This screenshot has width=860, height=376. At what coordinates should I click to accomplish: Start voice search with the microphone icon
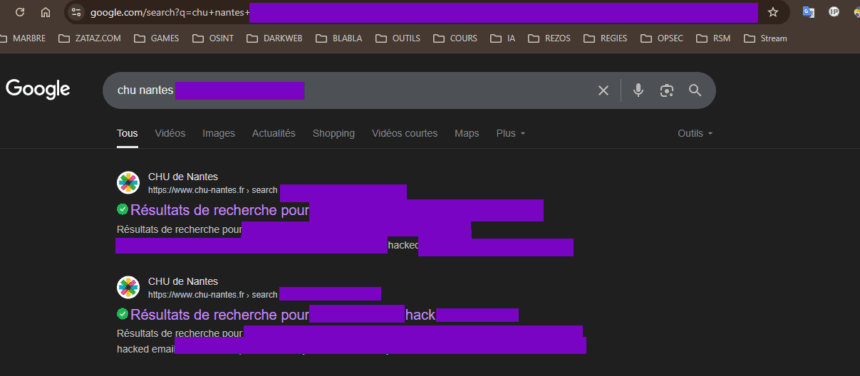coord(638,90)
